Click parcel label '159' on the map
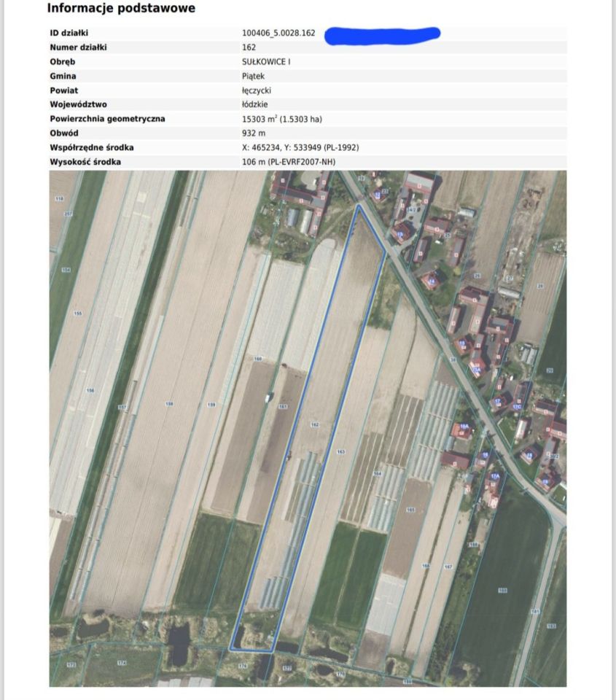 tap(211, 405)
